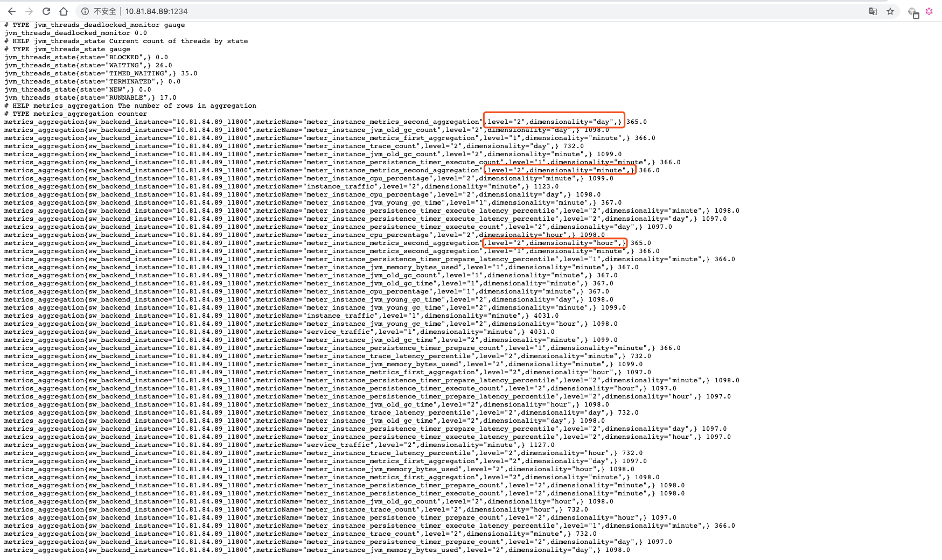The width and height of the screenshot is (942, 560).
Task: Go back with the browser back arrow
Action: (x=12, y=11)
